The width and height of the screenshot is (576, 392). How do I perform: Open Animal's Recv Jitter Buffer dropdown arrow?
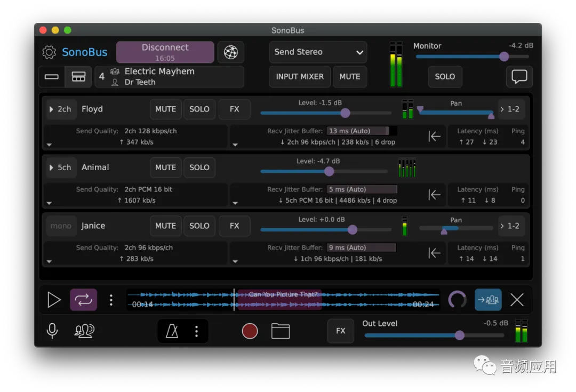click(x=235, y=203)
